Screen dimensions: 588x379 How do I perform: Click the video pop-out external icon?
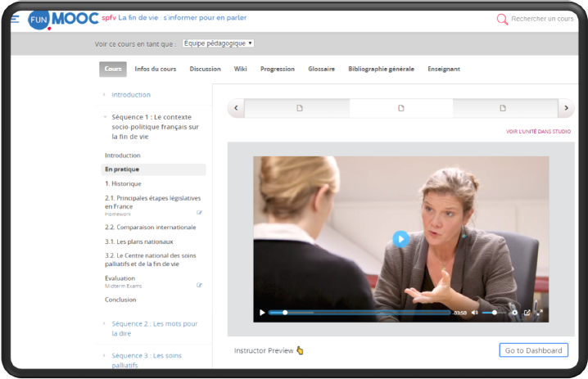[x=527, y=313]
